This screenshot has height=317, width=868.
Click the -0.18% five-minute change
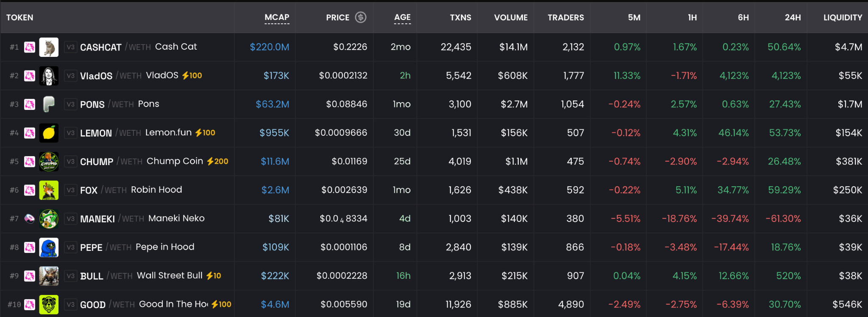coord(626,247)
